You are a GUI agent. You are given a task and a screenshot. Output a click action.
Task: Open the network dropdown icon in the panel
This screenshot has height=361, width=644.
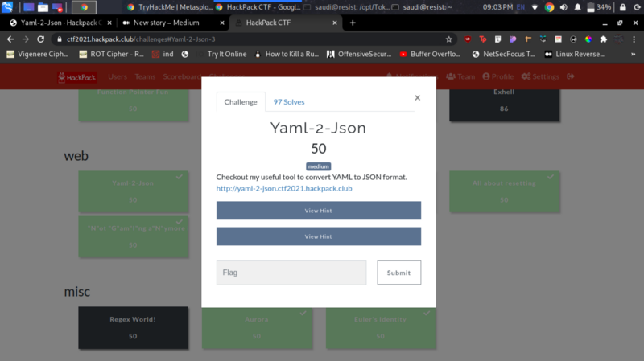[535, 7]
